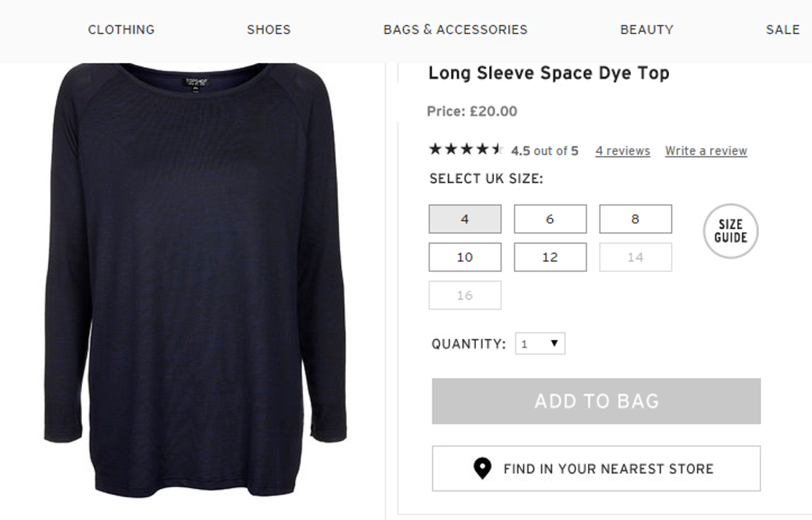Select the unavailable size 14 box
Viewport: 812px width, 520px height.
(635, 257)
